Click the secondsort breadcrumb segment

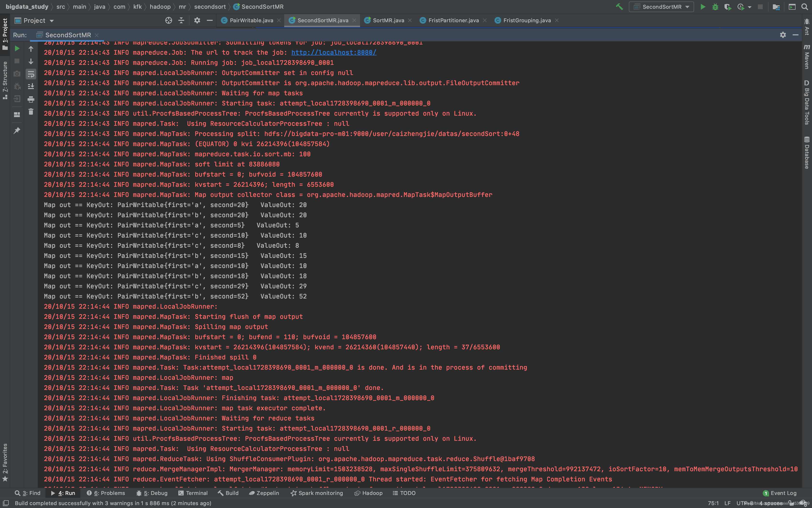click(210, 7)
